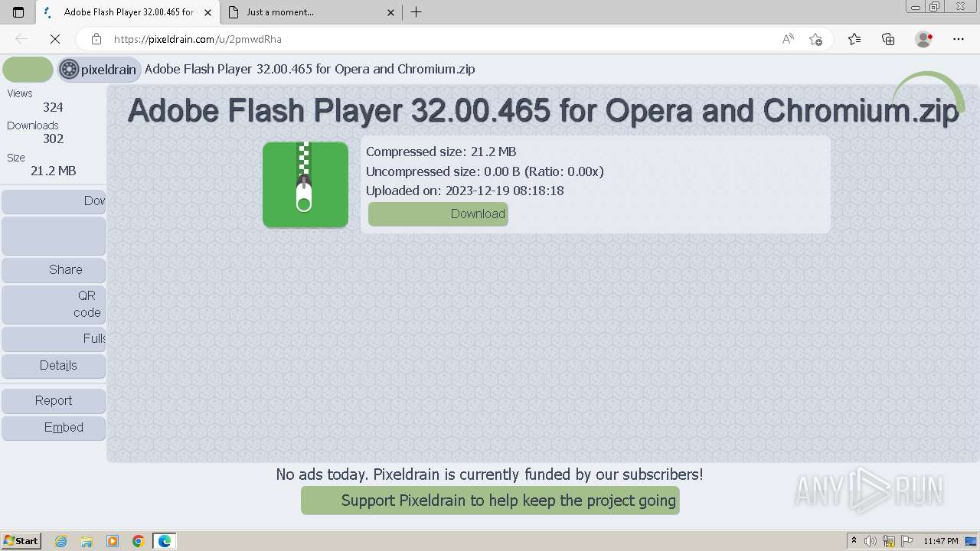Report this file
Image resolution: width=980 pixels, height=551 pixels.
click(x=54, y=400)
